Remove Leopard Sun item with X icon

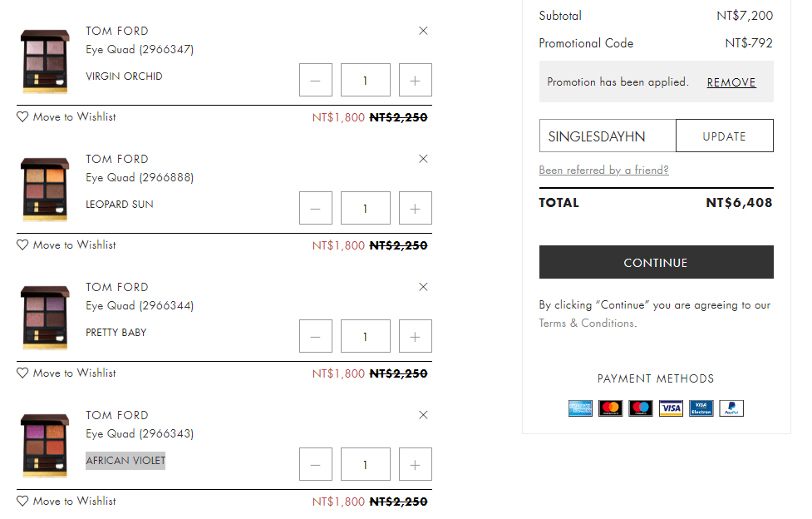click(423, 159)
